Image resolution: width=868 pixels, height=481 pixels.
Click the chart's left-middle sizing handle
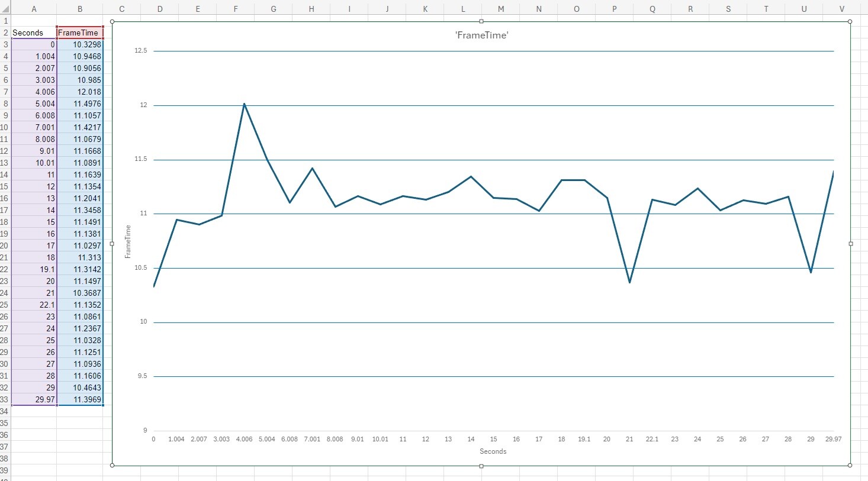112,244
